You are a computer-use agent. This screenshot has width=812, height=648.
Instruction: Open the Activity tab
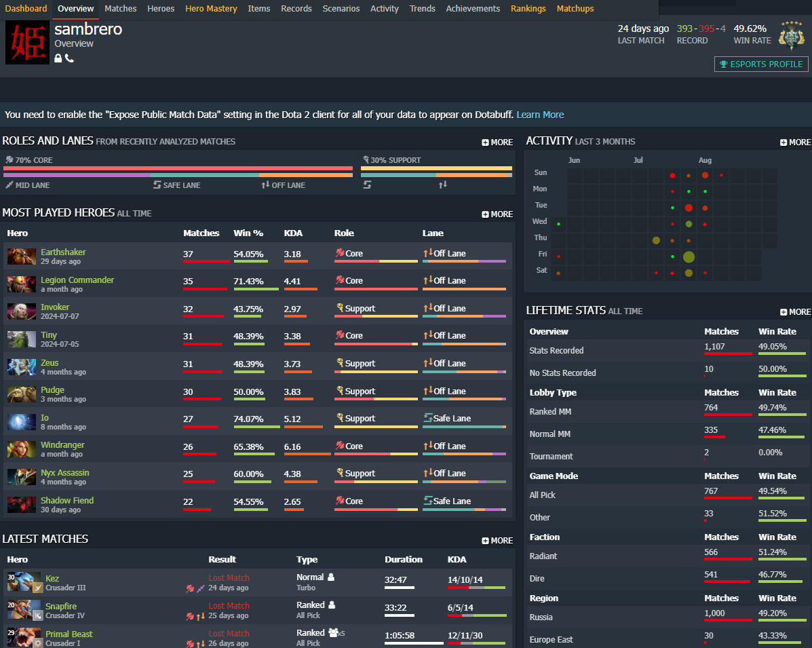[384, 8]
